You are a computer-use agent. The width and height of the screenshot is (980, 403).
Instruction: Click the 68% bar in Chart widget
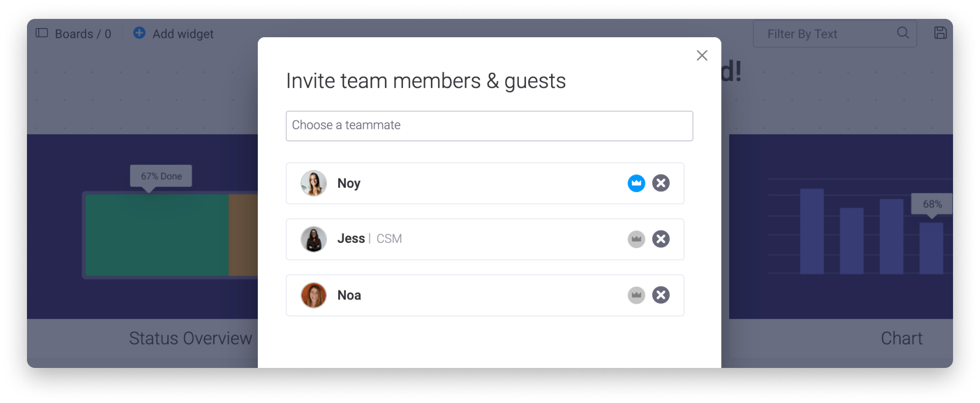[x=931, y=248]
